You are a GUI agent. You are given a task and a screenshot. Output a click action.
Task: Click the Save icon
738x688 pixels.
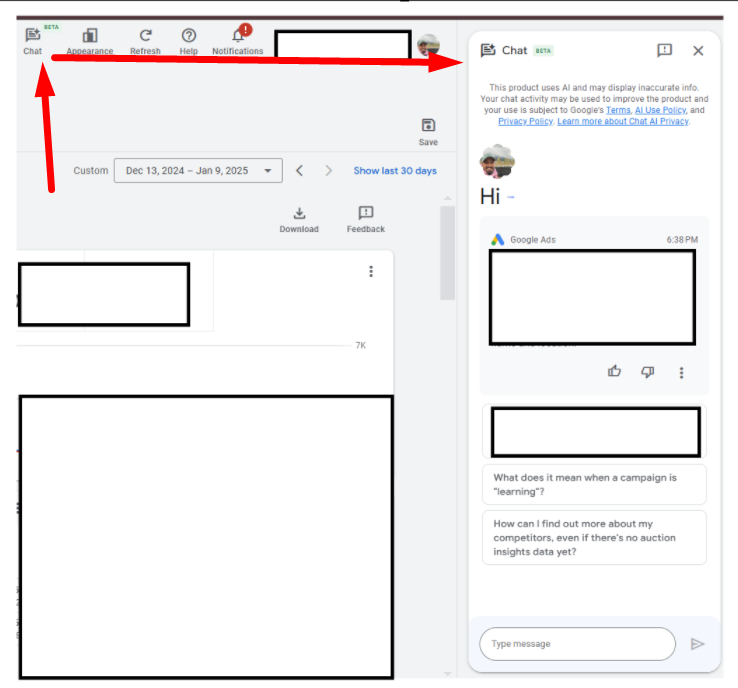pyautogui.click(x=428, y=126)
